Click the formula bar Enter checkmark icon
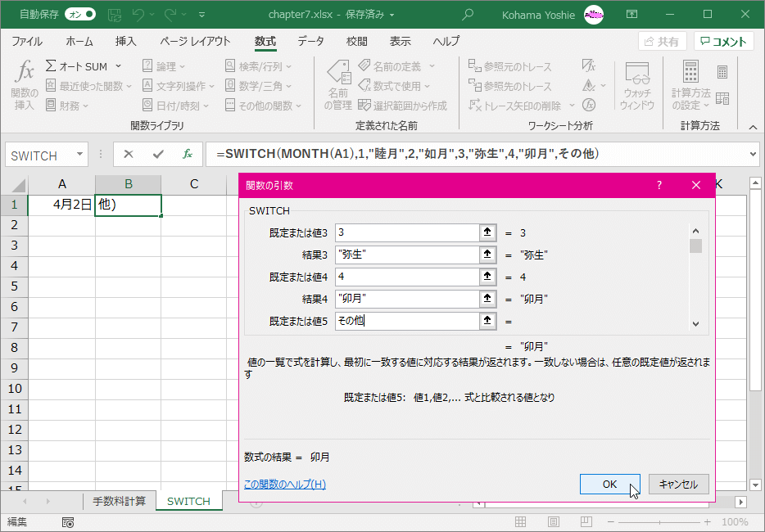 (158, 154)
